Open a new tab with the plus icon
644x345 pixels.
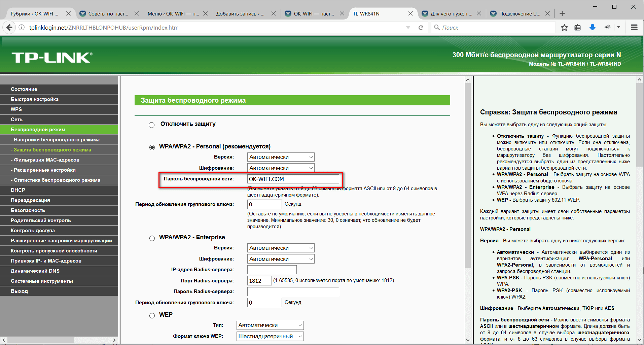pyautogui.click(x=562, y=13)
